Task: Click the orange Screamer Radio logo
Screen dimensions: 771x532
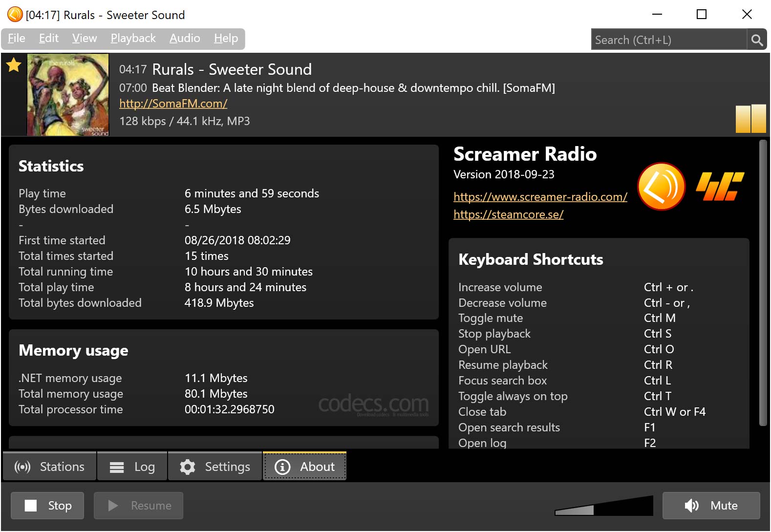Action: click(x=661, y=187)
